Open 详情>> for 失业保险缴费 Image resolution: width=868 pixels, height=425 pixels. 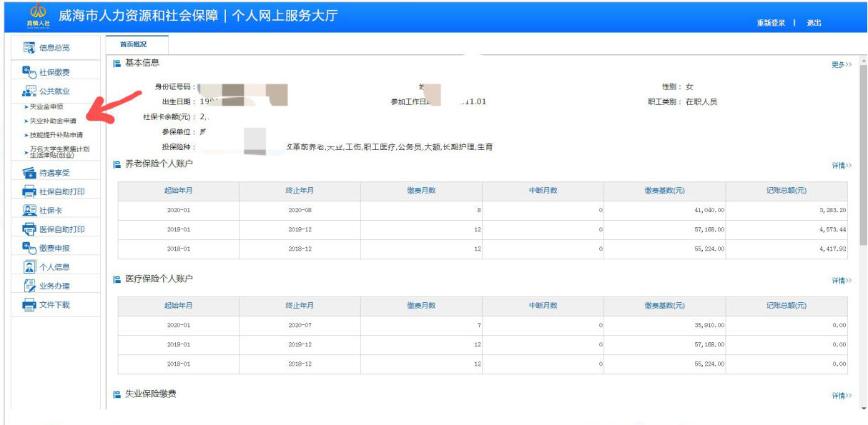click(842, 396)
